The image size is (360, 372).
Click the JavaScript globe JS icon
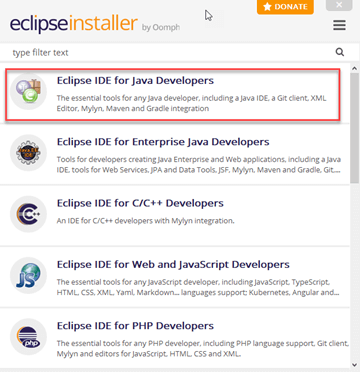click(x=28, y=275)
